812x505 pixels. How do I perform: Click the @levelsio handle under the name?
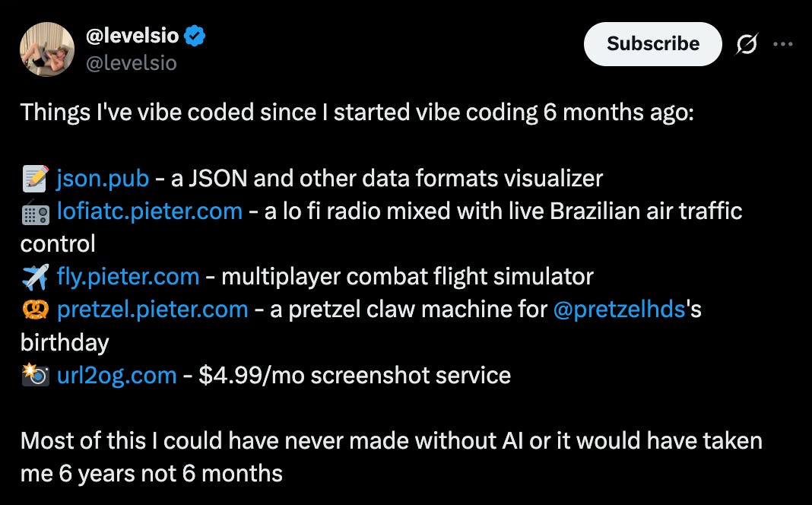pyautogui.click(x=131, y=62)
